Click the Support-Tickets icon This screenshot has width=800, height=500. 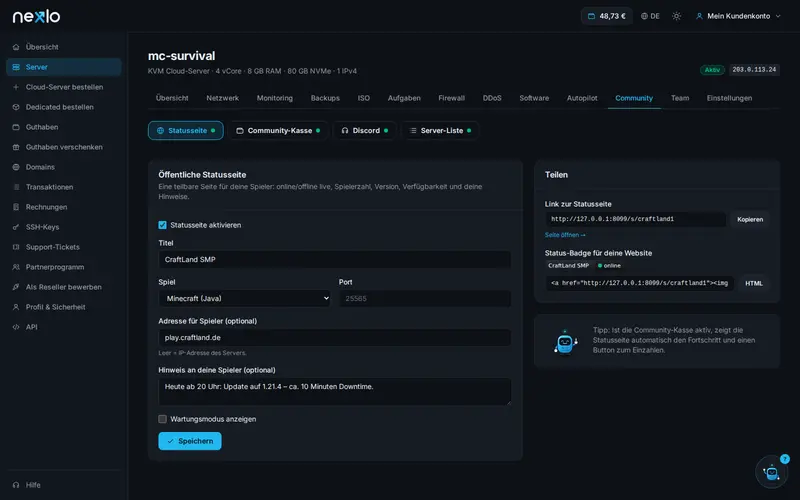16,247
